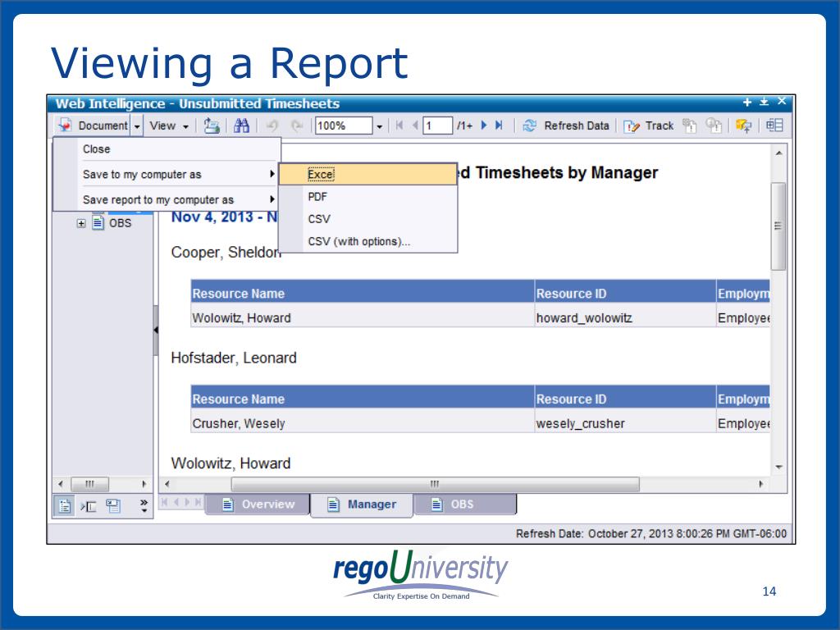Go to next page arrow
Image resolution: width=840 pixels, height=630 pixels.
pyautogui.click(x=484, y=126)
